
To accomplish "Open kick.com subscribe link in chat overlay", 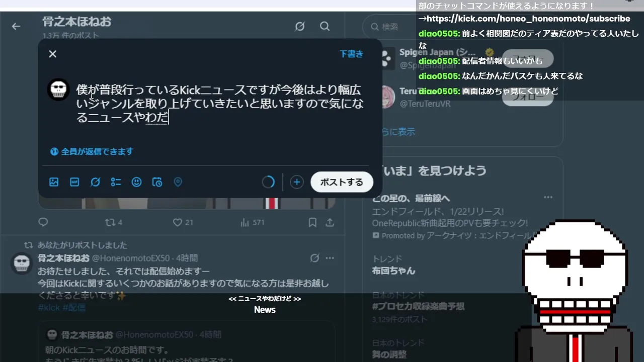I will (528, 19).
